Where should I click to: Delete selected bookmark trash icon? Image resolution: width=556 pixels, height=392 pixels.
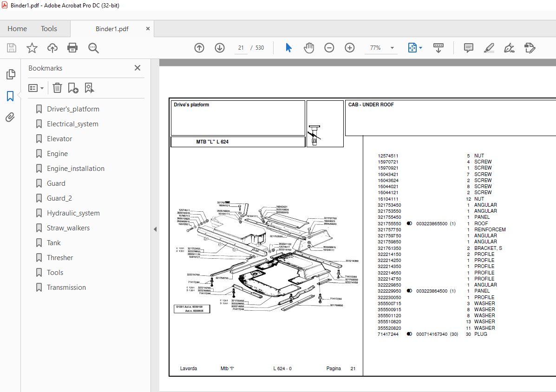(57, 88)
